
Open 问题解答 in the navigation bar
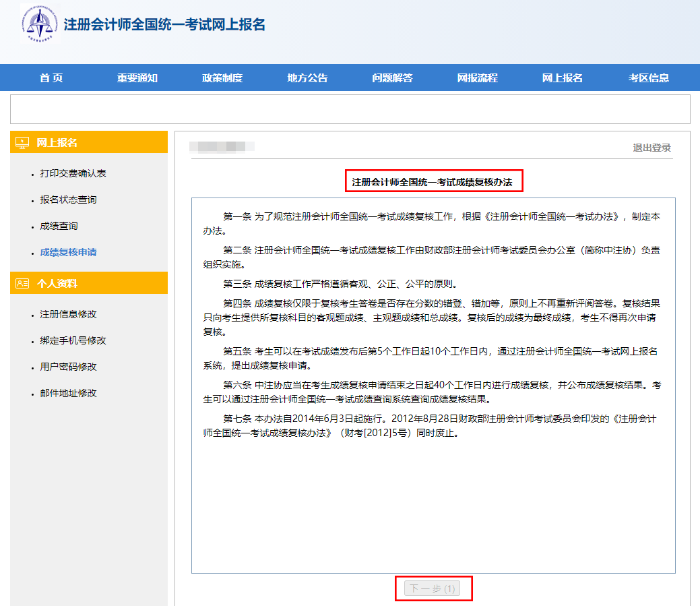(392, 78)
